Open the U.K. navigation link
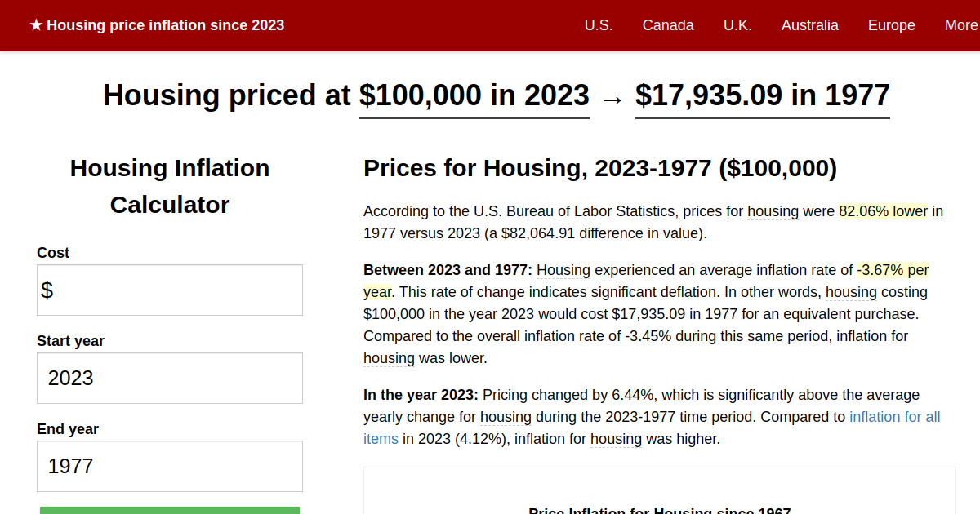Image resolution: width=980 pixels, height=514 pixels. pos(737,25)
